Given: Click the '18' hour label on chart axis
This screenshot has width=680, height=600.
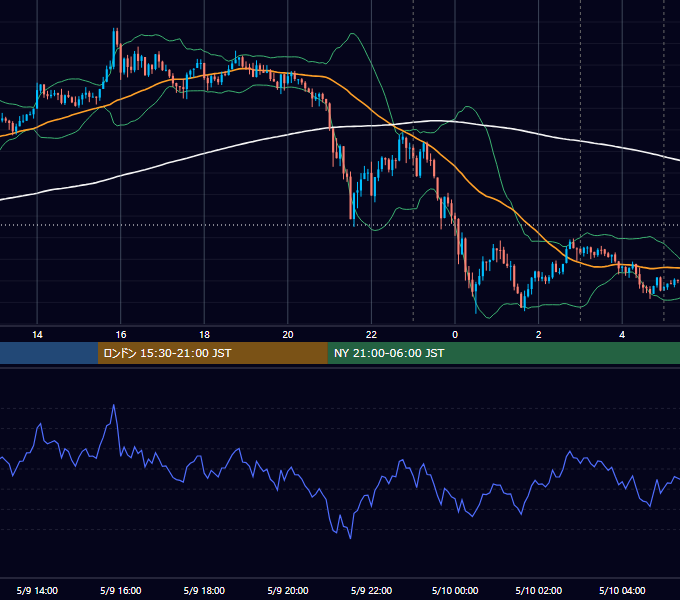Looking at the screenshot, I should (x=204, y=335).
